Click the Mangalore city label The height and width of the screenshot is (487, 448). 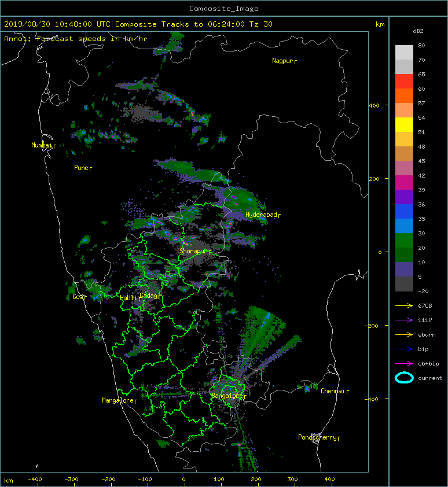(x=119, y=400)
